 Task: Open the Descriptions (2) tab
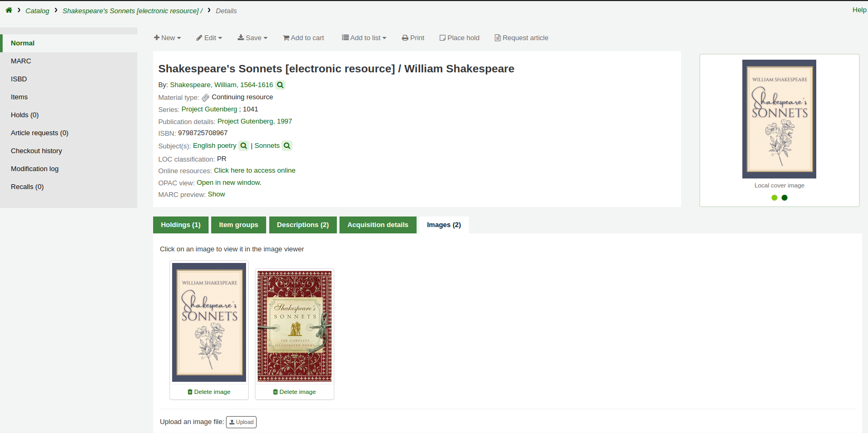point(303,225)
